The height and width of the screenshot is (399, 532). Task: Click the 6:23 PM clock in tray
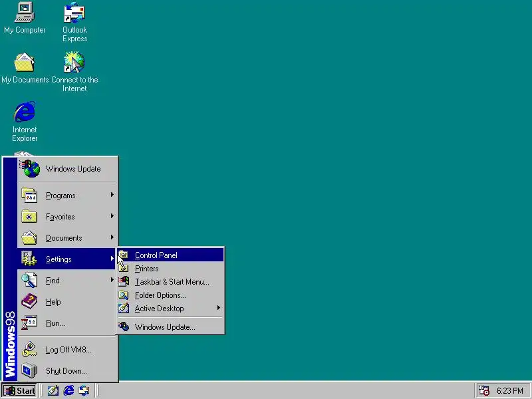point(509,390)
